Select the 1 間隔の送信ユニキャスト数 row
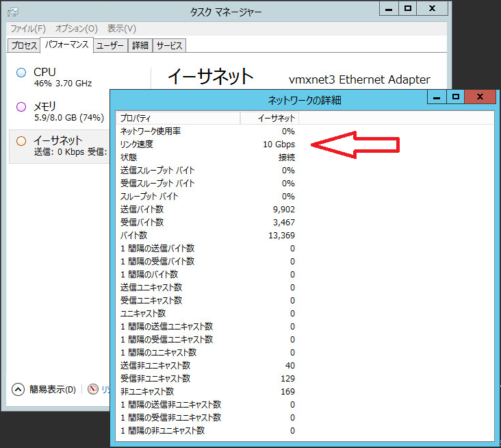 [207, 327]
